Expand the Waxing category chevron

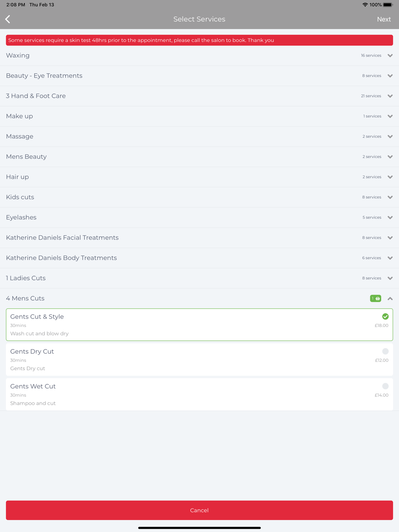(390, 56)
